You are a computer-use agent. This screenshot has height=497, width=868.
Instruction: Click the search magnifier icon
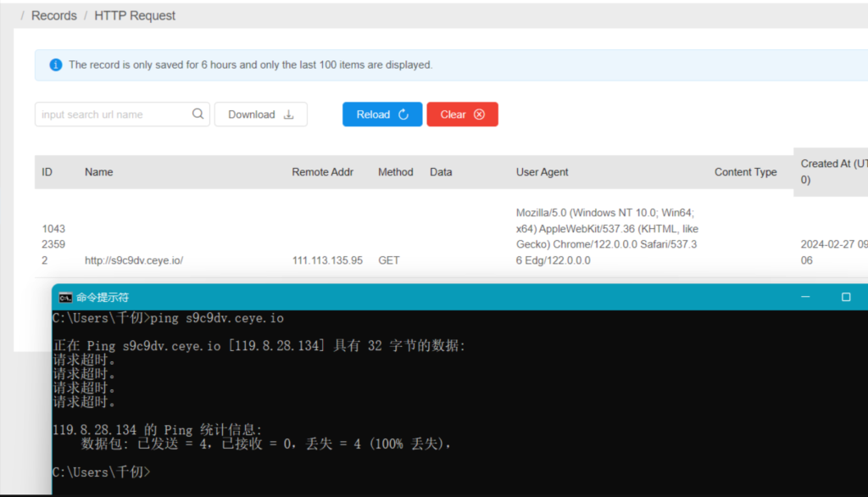click(198, 114)
